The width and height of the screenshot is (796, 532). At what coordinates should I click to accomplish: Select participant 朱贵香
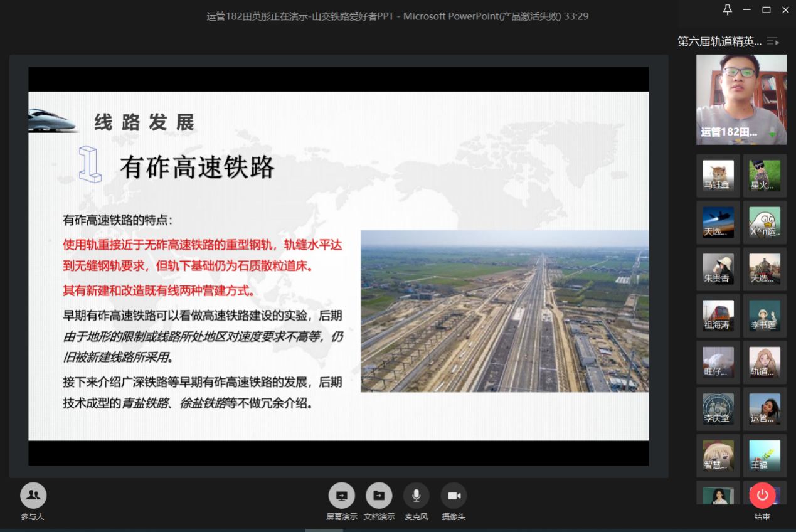(x=718, y=269)
